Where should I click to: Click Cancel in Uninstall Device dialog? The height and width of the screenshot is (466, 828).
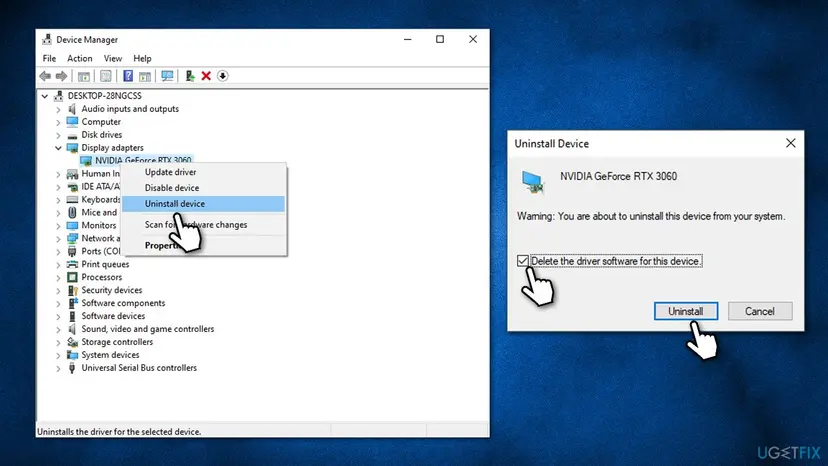760,311
